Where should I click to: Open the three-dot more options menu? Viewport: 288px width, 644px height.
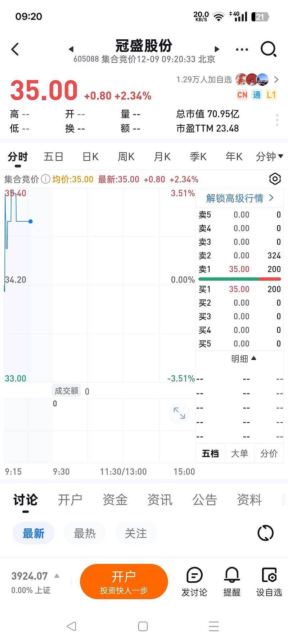click(x=242, y=49)
